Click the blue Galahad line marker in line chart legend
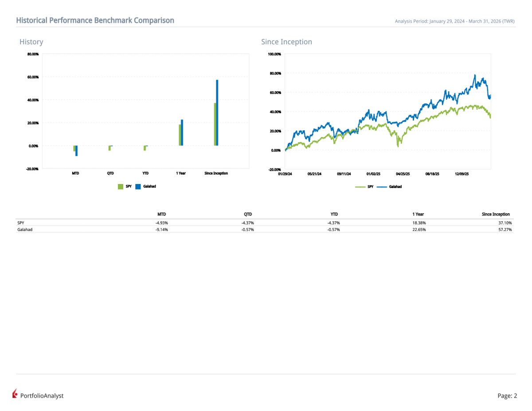The height and width of the screenshot is (411, 532). (x=382, y=187)
